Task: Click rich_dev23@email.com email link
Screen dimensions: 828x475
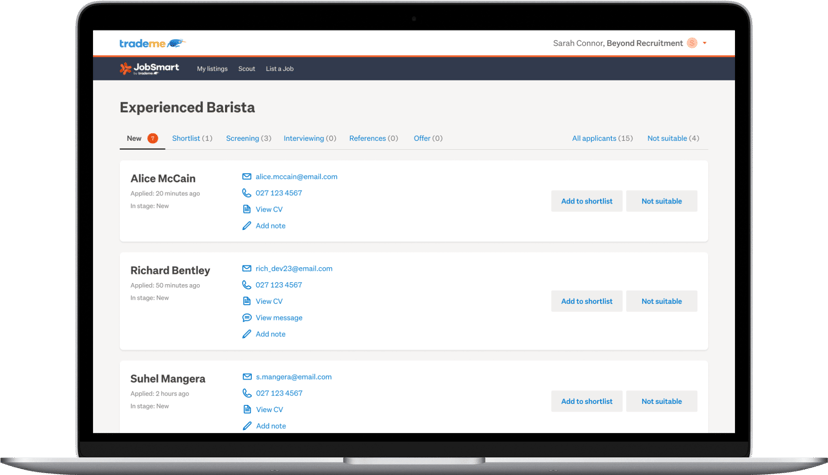Action: coord(294,268)
